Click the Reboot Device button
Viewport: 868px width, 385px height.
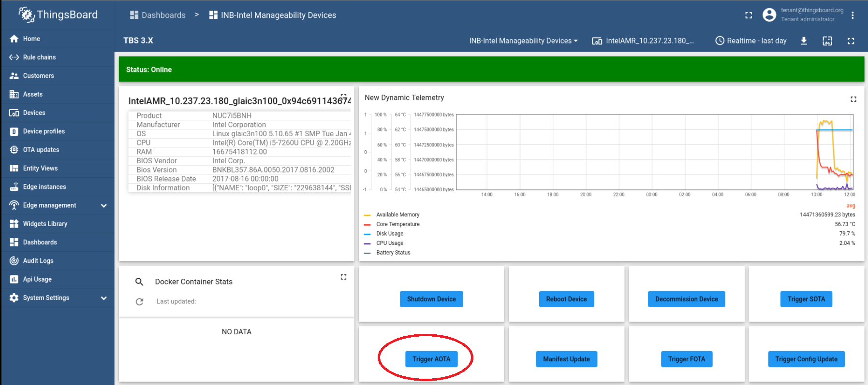click(x=566, y=299)
